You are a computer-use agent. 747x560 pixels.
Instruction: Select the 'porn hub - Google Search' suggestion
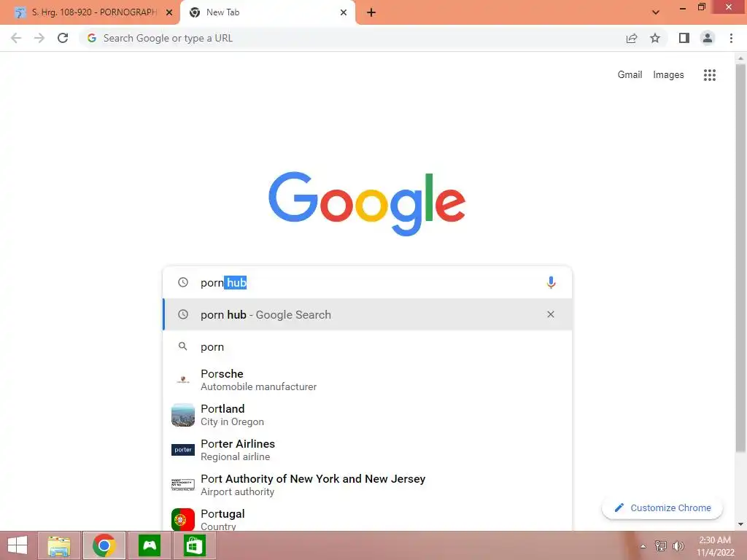(367, 314)
